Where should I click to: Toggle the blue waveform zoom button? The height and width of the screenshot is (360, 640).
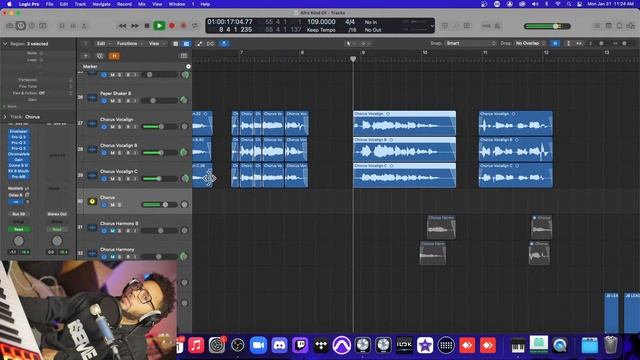coord(555,43)
